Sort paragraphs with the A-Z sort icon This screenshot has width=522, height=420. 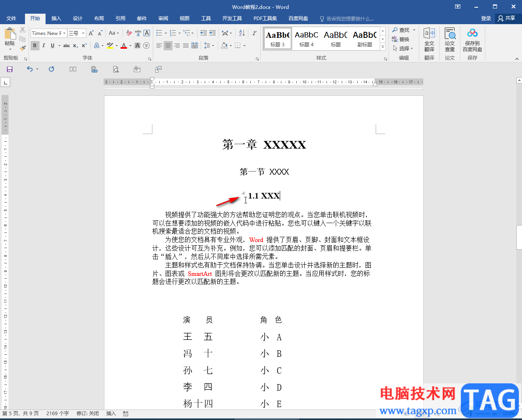(242, 33)
